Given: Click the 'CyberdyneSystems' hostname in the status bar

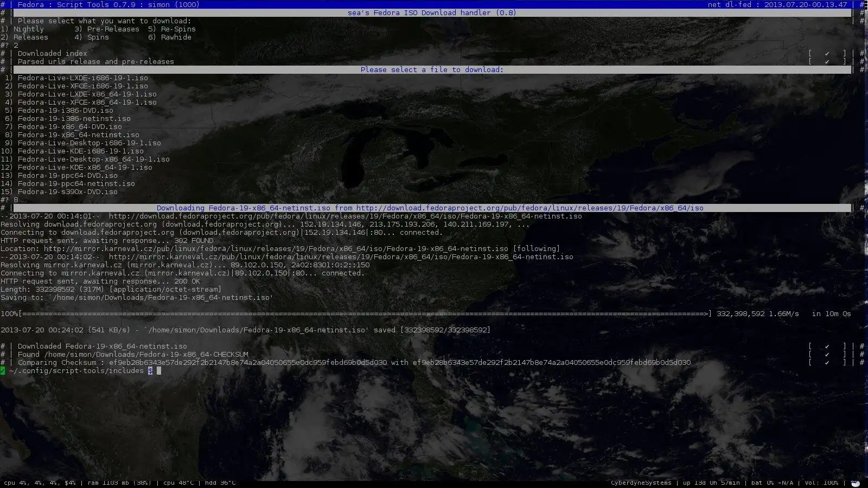Looking at the screenshot, I should tap(641, 483).
